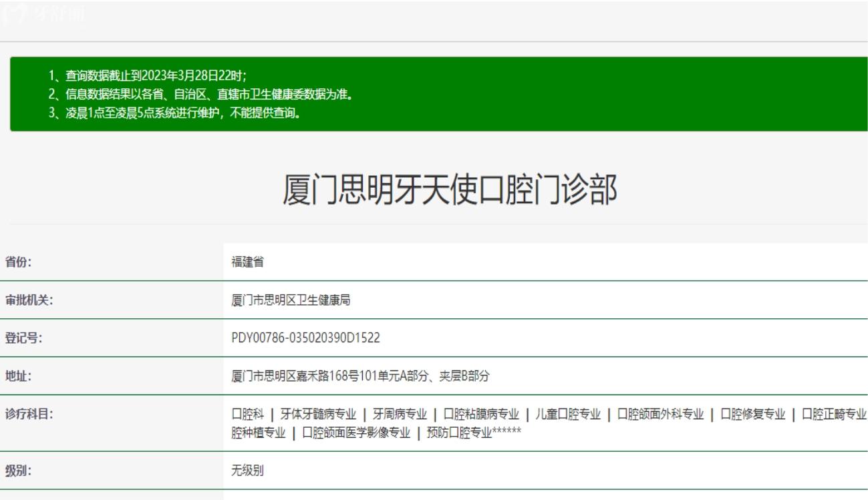Image resolution: width=868 pixels, height=500 pixels.
Task: Click 腔种植专业 on second specialties line
Action: point(259,432)
